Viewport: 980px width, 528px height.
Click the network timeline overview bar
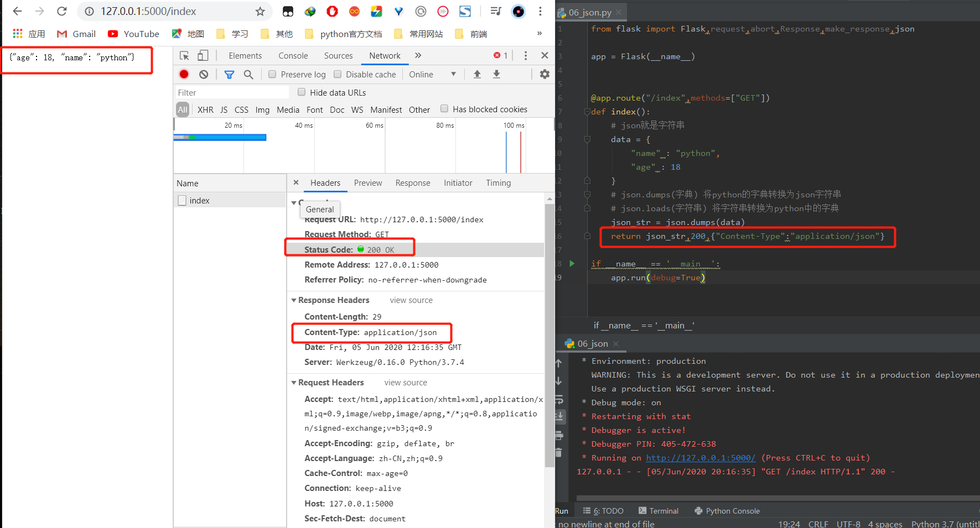click(220, 137)
